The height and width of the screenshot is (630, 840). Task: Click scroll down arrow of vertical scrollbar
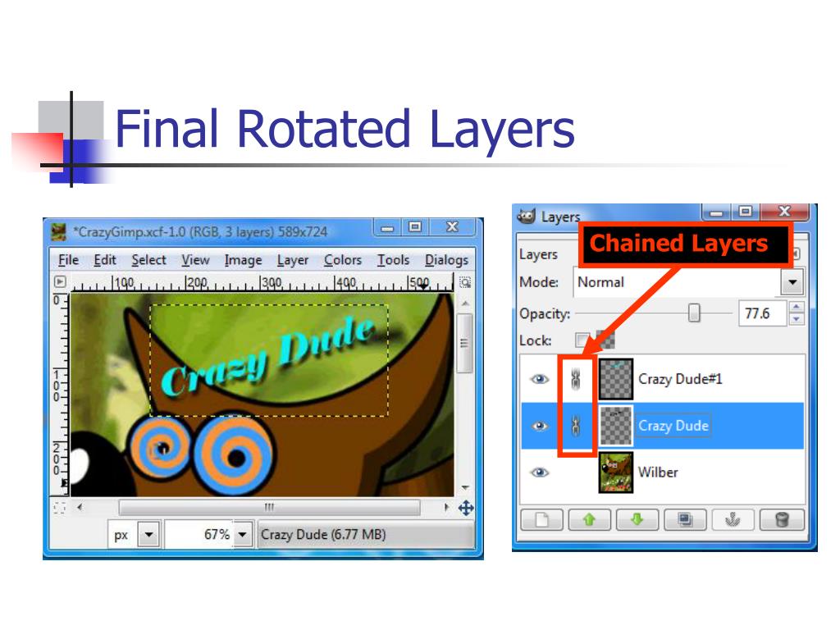(464, 487)
